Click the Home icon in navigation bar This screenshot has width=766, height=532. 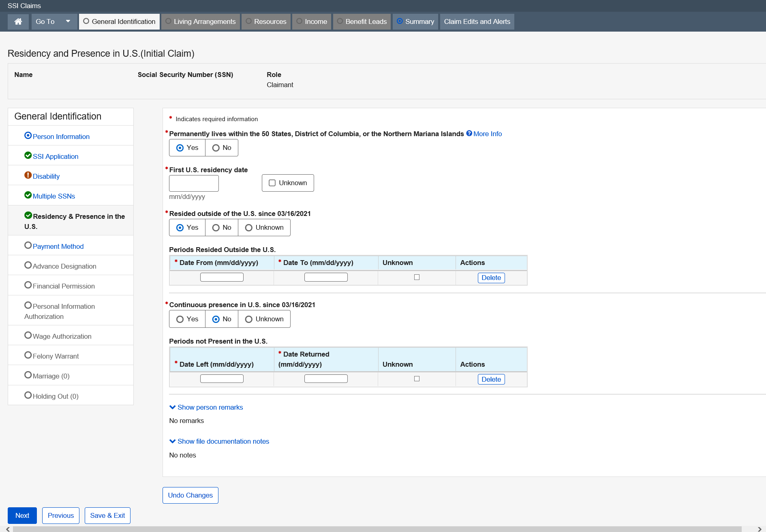coord(18,21)
